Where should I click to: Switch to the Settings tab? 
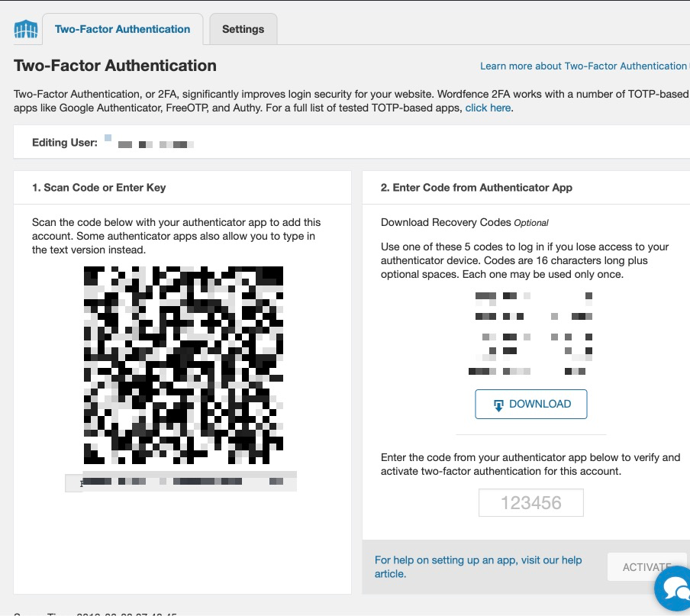[x=243, y=30]
